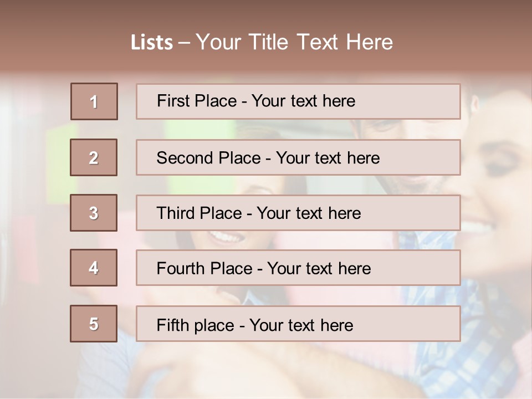The height and width of the screenshot is (399, 532).
Task: Click the number 5 list marker
Action: point(94,324)
